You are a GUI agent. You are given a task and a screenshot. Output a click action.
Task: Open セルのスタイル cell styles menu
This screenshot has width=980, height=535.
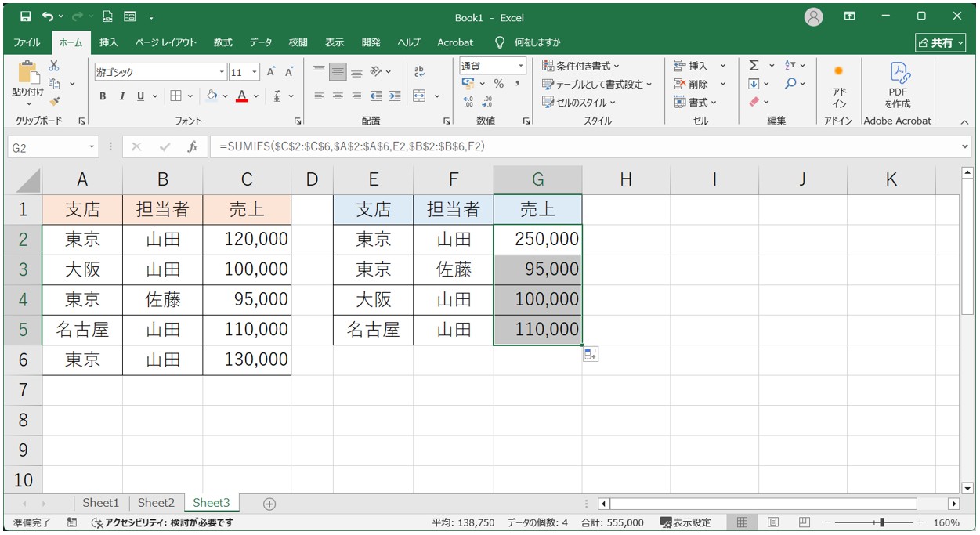(579, 102)
